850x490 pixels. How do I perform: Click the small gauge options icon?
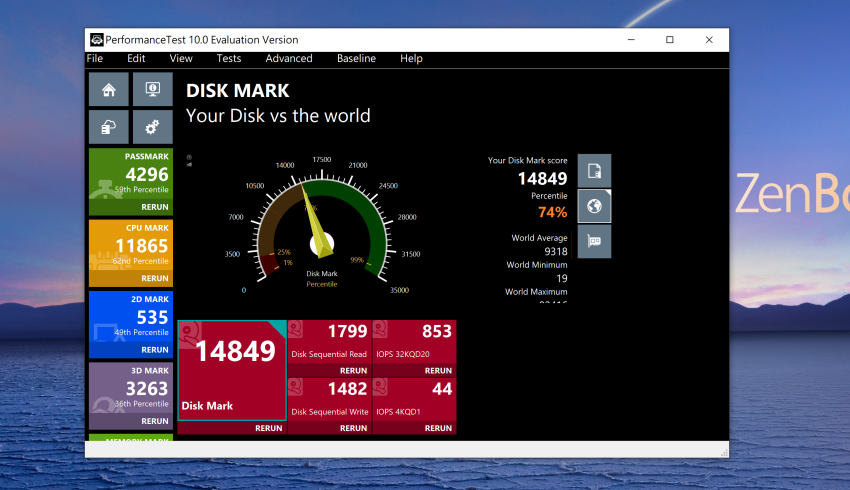coord(189,160)
